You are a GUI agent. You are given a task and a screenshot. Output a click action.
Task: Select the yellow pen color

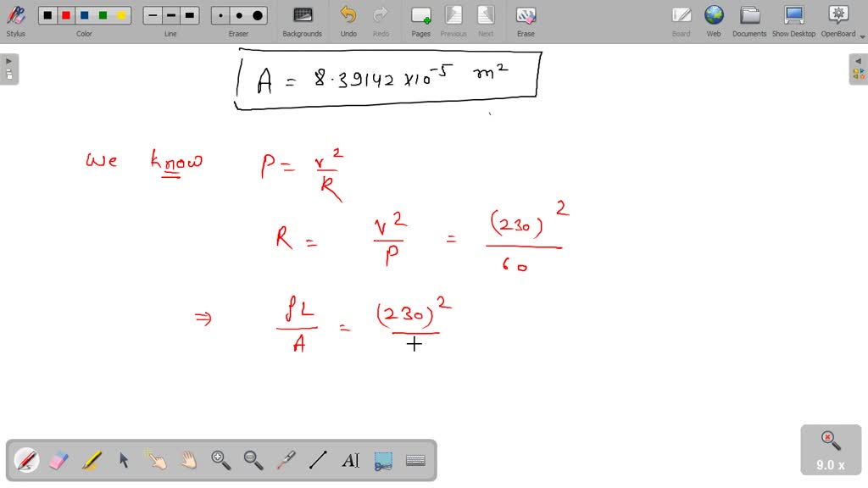pos(121,15)
